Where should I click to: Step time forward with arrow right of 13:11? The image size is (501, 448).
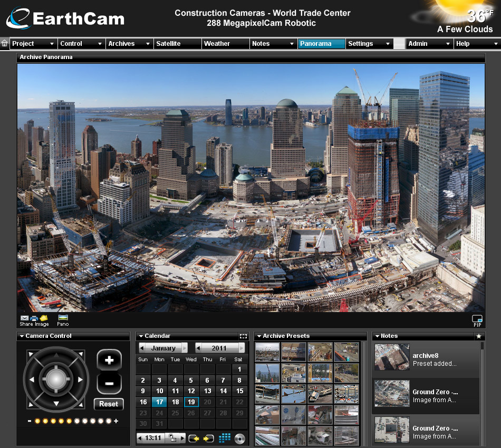click(182, 438)
